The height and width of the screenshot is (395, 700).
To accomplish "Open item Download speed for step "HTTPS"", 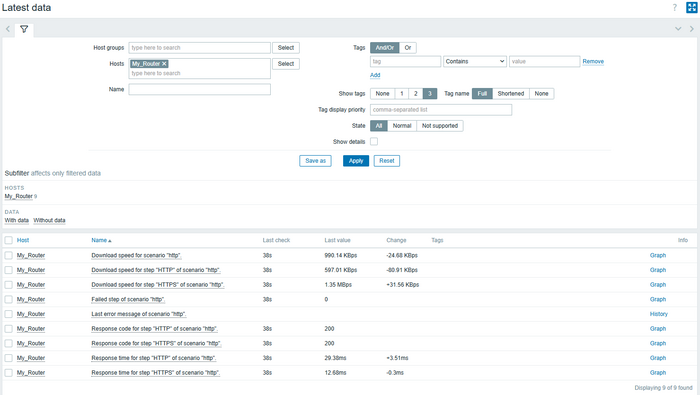I will 158,285.
